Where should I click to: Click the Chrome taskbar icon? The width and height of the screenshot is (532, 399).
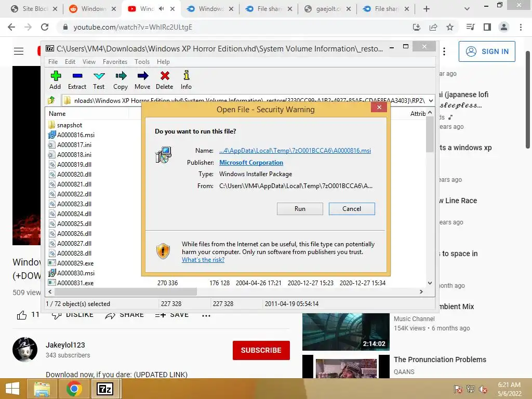coord(74,389)
